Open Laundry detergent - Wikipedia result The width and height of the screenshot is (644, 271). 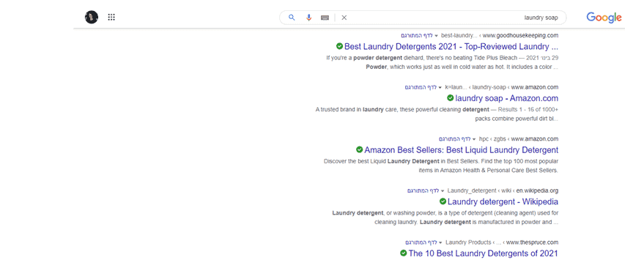503,201
